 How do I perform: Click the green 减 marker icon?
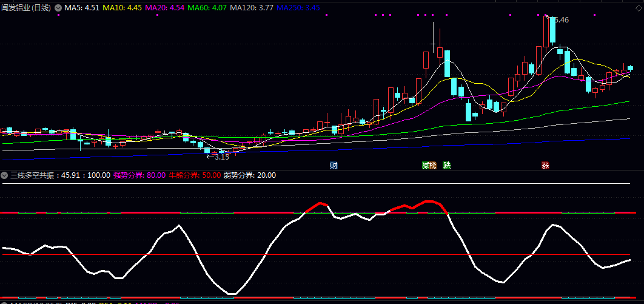pos(426,166)
